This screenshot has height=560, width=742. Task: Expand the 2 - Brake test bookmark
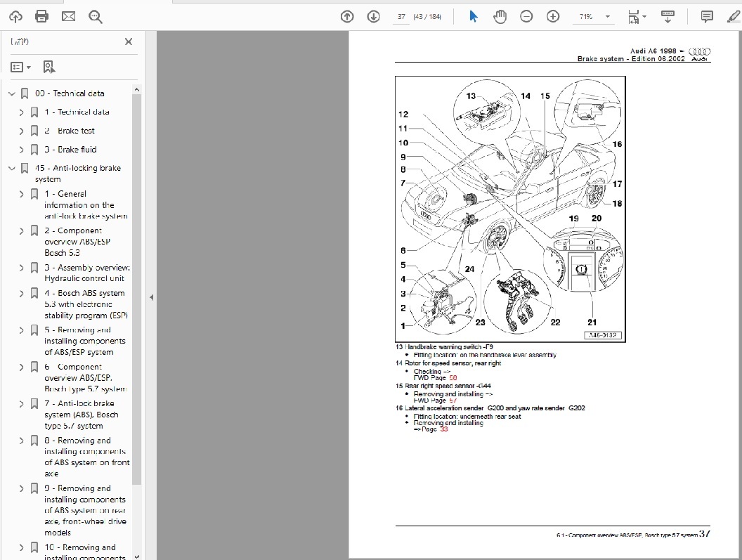pos(21,131)
